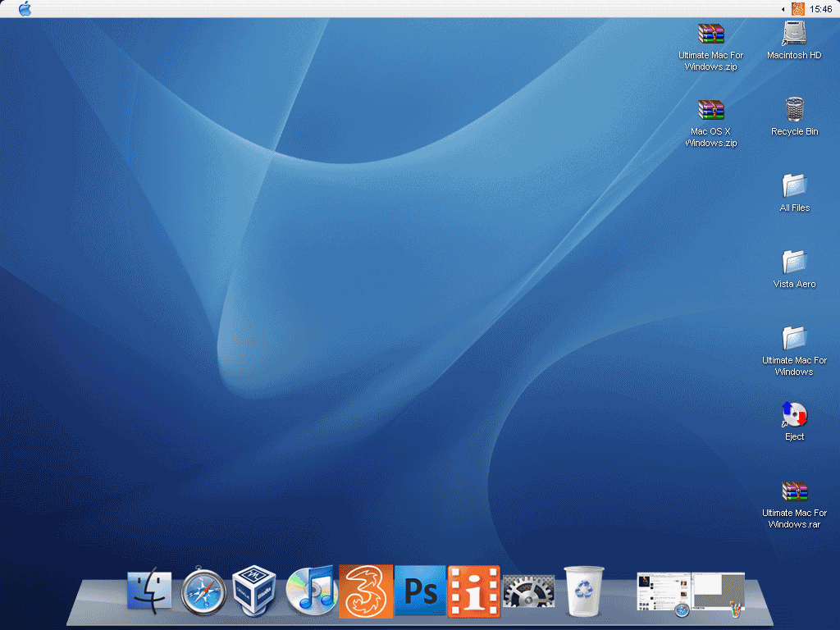Launch Photoshop from the dock
This screenshot has height=630, width=840.
pos(420,589)
